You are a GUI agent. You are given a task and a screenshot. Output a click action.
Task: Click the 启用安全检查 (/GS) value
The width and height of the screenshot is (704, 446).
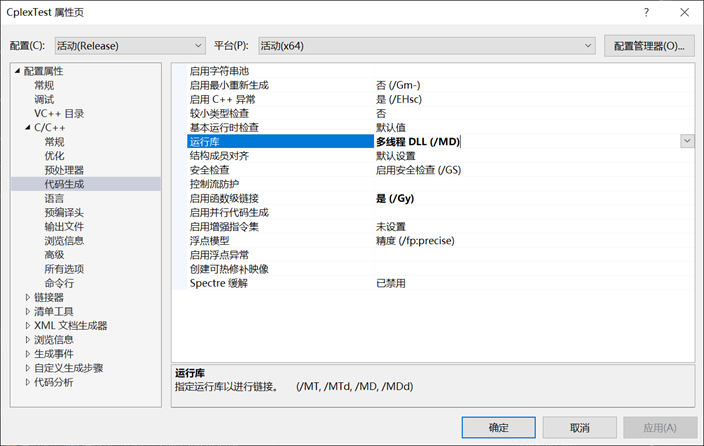418,170
